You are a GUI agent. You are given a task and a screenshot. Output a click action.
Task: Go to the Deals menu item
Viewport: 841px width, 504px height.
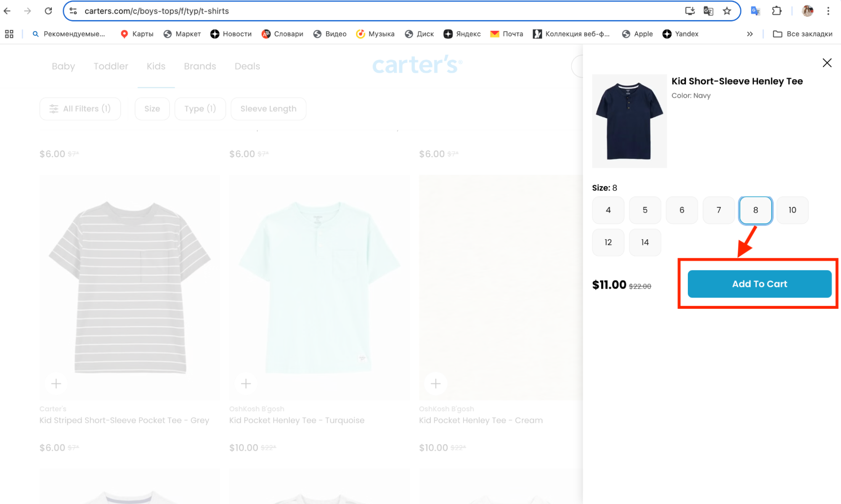247,66
